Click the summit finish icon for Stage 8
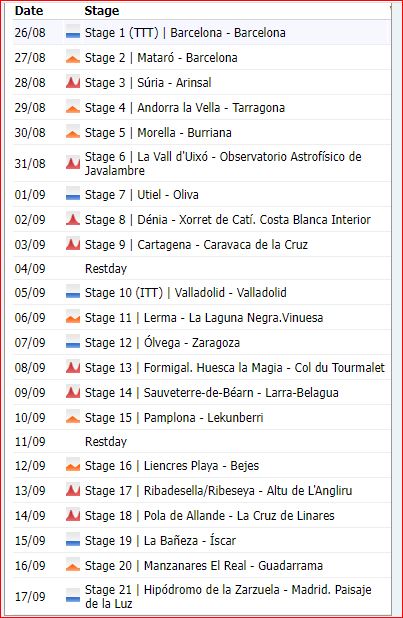The image size is (403, 618). [x=73, y=219]
